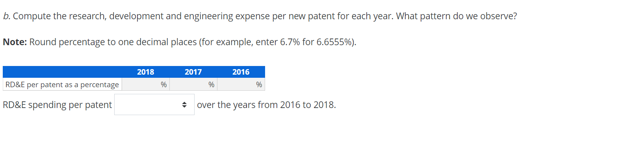Viewport: 644px width, 152px height.
Task: Click the percent sign in the 2016 cell
Action: (x=259, y=84)
